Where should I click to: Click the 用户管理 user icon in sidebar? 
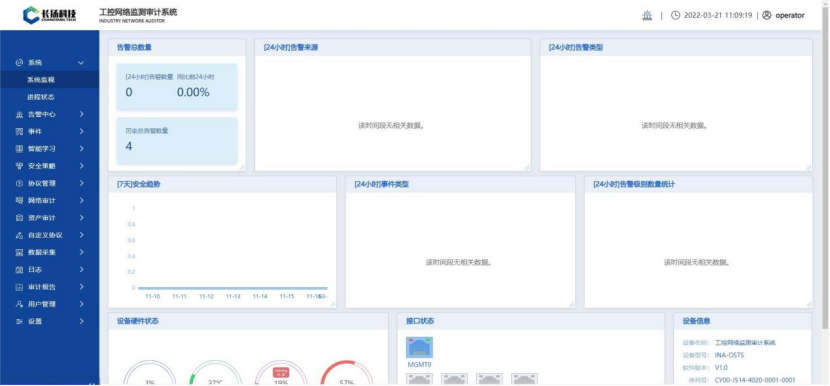20,304
